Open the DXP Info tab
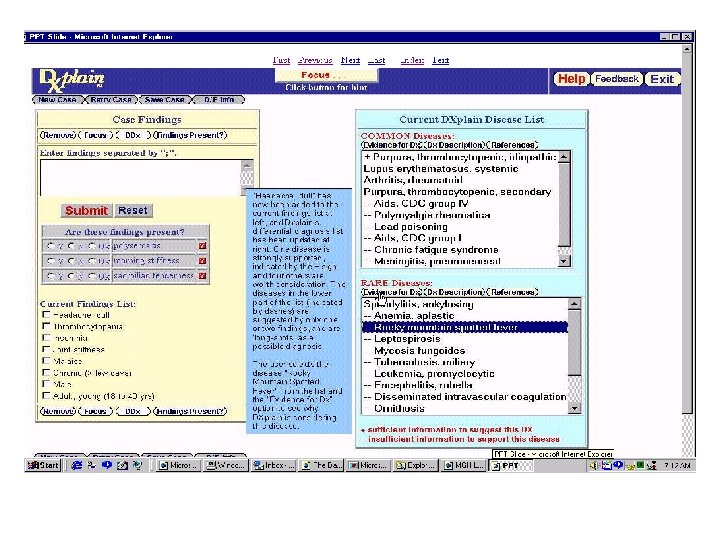This screenshot has width=720, height=540. 219,100
